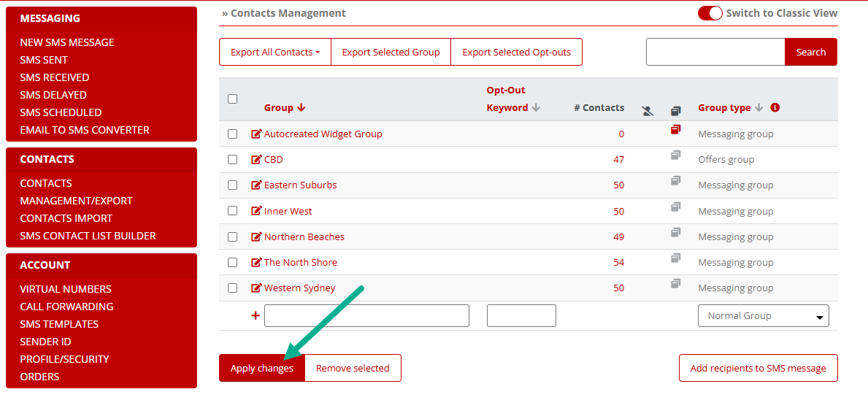Go to SMS Templates in Account menu
The width and height of the screenshot is (868, 400).
(x=59, y=324)
